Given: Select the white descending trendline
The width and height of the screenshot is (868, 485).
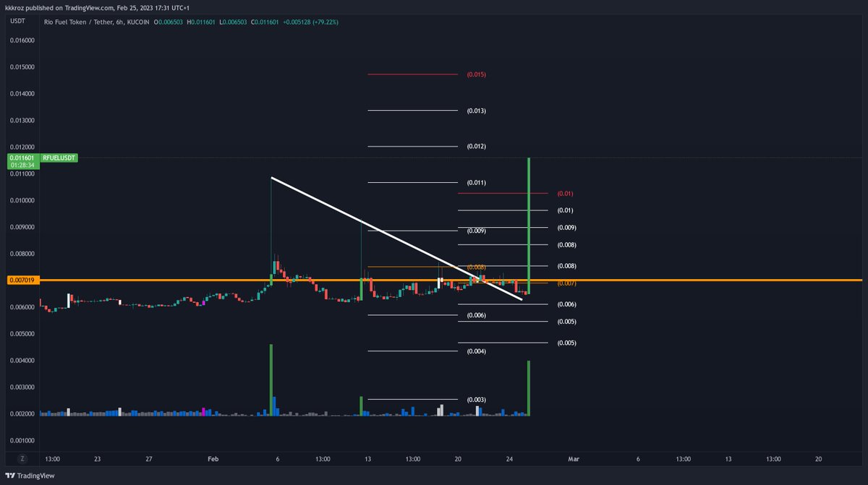Looking at the screenshot, I should click(396, 238).
